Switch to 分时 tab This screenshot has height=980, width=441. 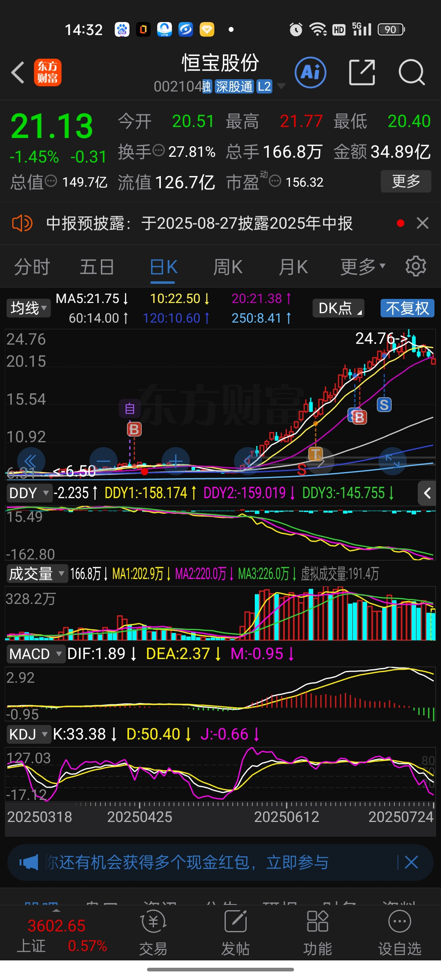click(x=32, y=267)
